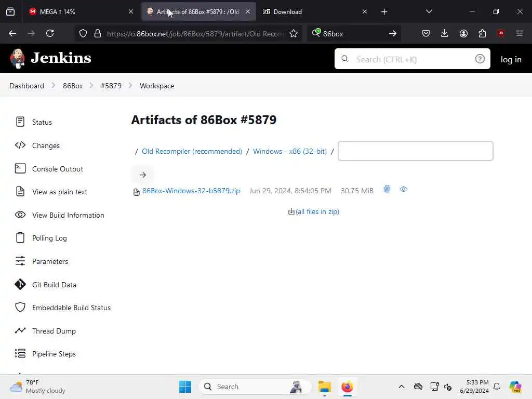Image resolution: width=532 pixels, height=399 pixels.
Task: Save the page to Pocket
Action: tap(426, 33)
